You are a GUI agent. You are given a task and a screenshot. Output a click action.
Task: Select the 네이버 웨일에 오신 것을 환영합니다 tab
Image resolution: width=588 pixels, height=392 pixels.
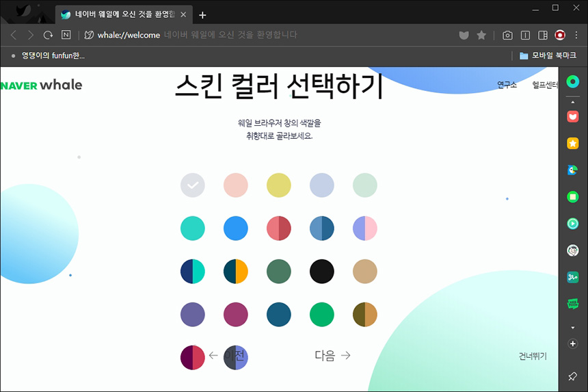[124, 14]
